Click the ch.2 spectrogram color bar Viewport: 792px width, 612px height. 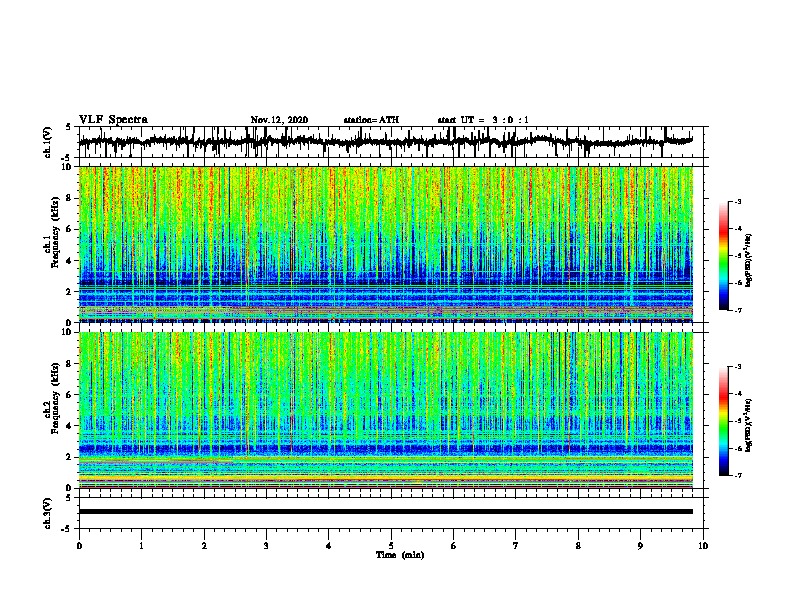pos(724,421)
